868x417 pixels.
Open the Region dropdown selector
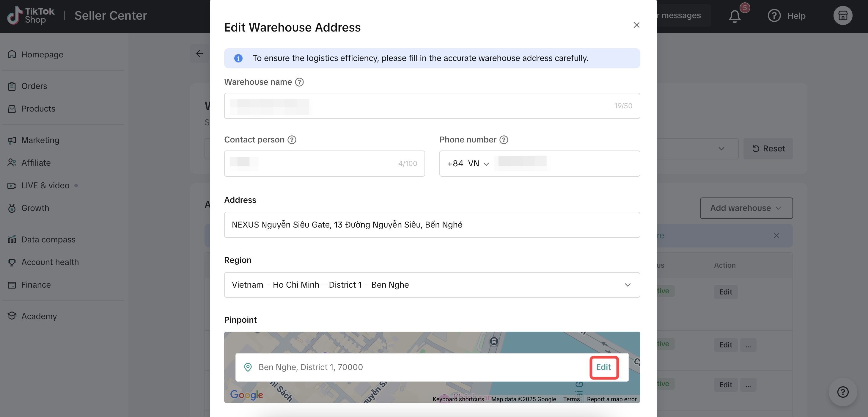click(x=432, y=285)
